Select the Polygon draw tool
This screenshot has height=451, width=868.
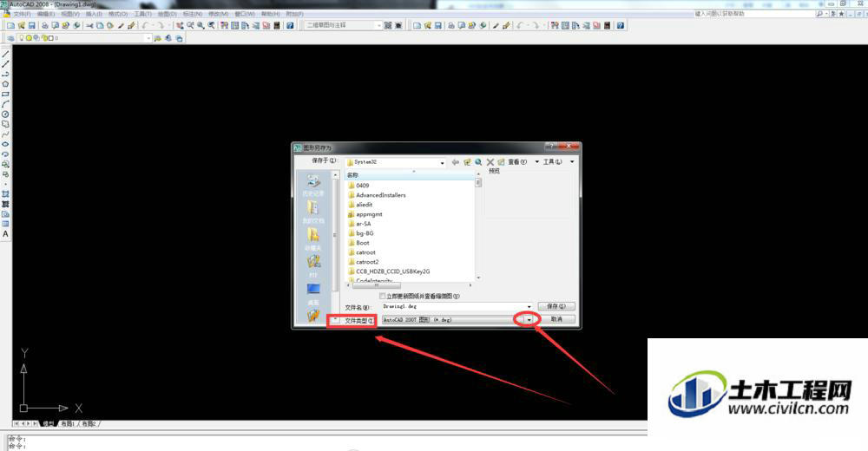pos(5,84)
